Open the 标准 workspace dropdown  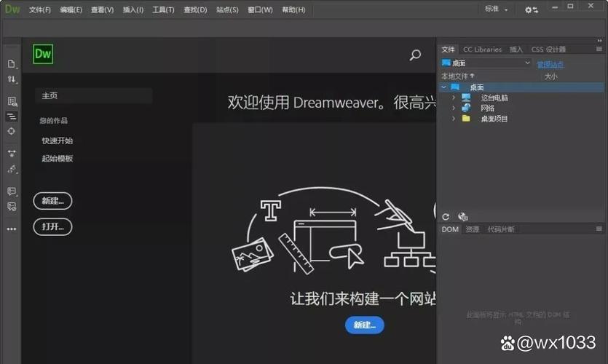pyautogui.click(x=496, y=9)
